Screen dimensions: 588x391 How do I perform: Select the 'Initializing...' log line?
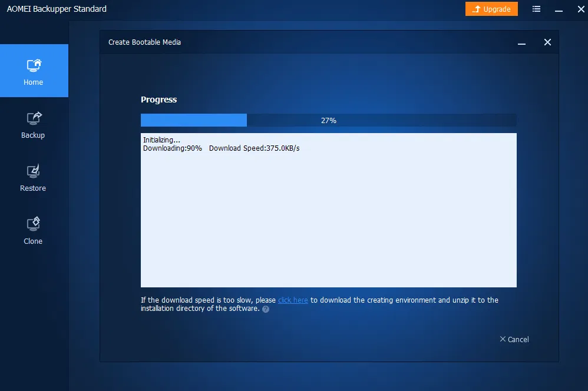coord(161,140)
